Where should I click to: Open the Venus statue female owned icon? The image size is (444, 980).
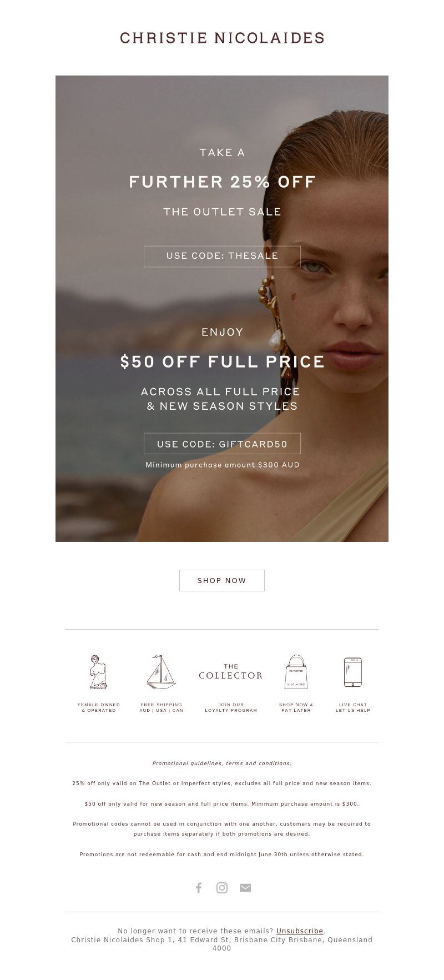pyautogui.click(x=99, y=672)
